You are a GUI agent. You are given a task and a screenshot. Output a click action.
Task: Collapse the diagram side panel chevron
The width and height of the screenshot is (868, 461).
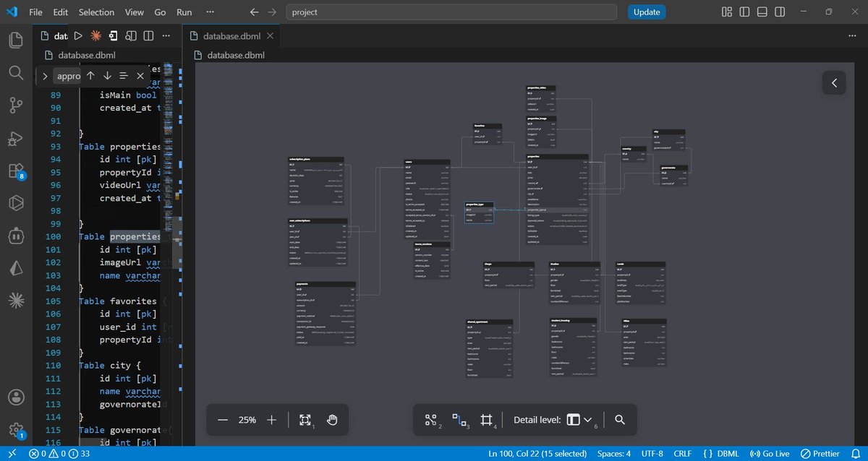pyautogui.click(x=834, y=83)
